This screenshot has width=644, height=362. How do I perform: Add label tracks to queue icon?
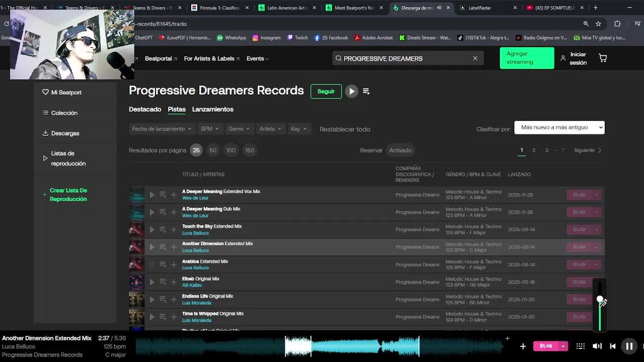[x=366, y=91]
